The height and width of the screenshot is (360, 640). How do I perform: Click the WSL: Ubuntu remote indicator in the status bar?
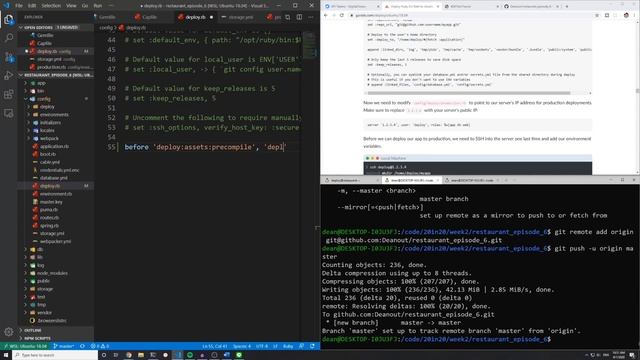(25, 346)
